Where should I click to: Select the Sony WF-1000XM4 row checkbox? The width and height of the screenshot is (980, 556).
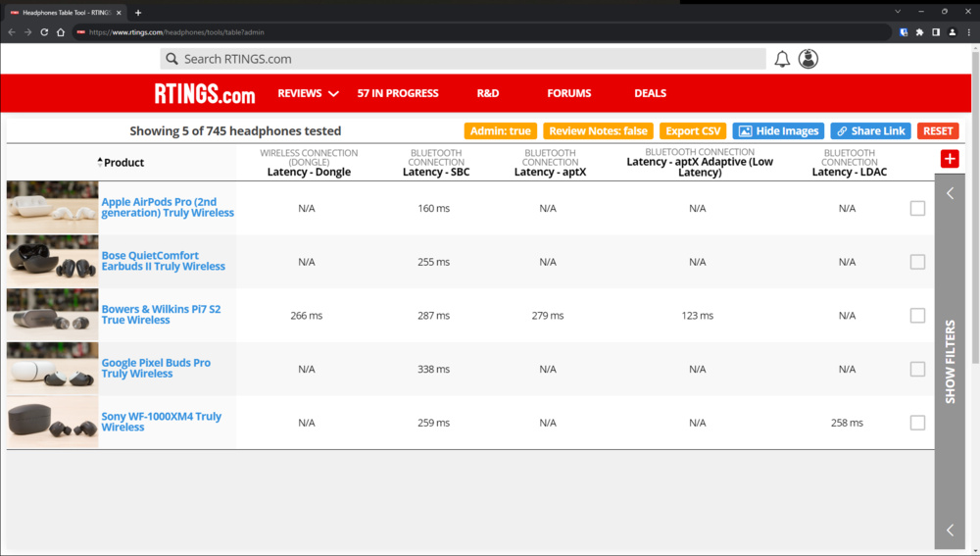click(917, 423)
